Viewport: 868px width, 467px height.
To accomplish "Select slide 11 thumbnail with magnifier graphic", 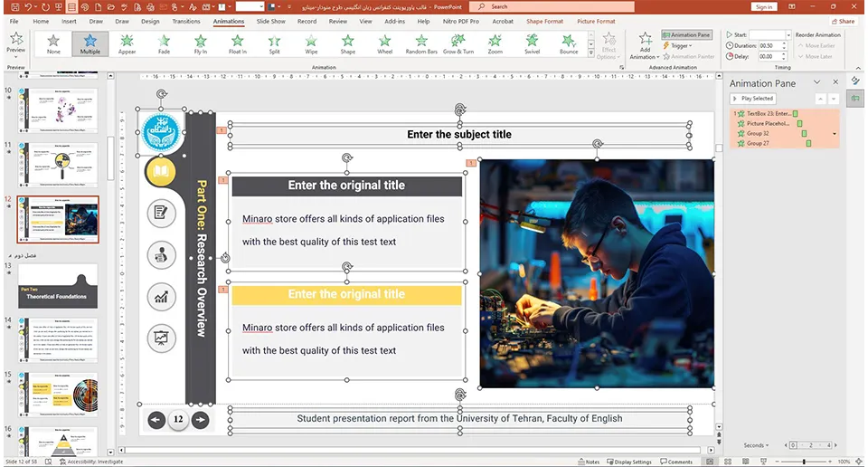I will (x=58, y=165).
